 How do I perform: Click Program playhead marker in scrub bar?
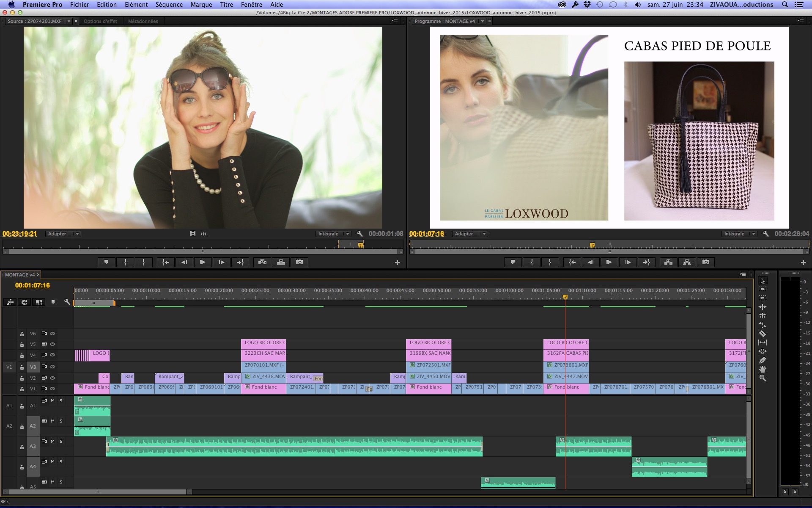592,245
